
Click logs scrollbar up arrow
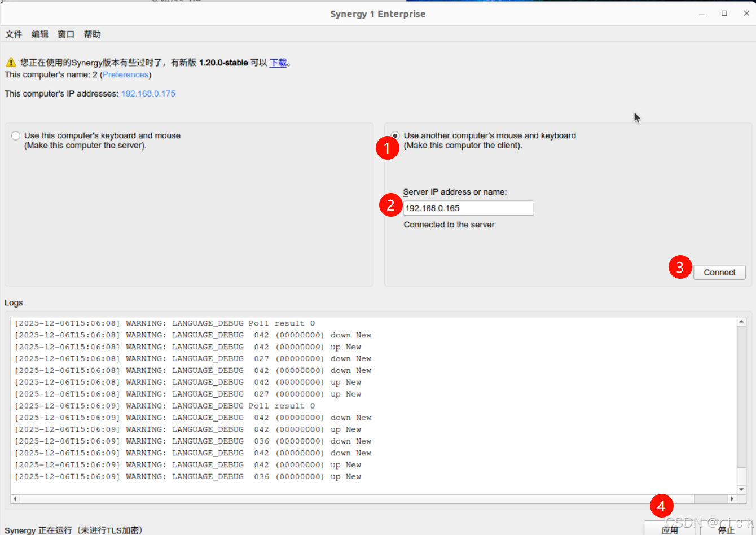tap(741, 322)
